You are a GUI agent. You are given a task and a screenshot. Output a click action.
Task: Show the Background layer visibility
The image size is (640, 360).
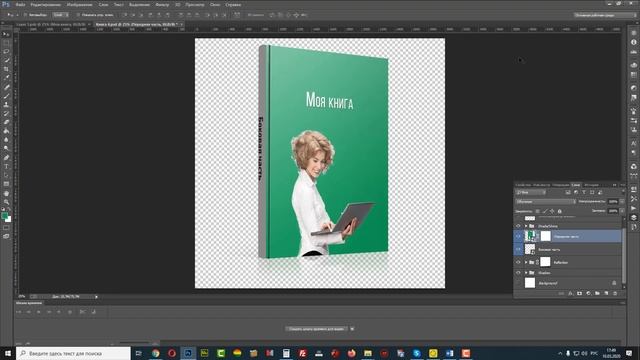click(x=518, y=283)
